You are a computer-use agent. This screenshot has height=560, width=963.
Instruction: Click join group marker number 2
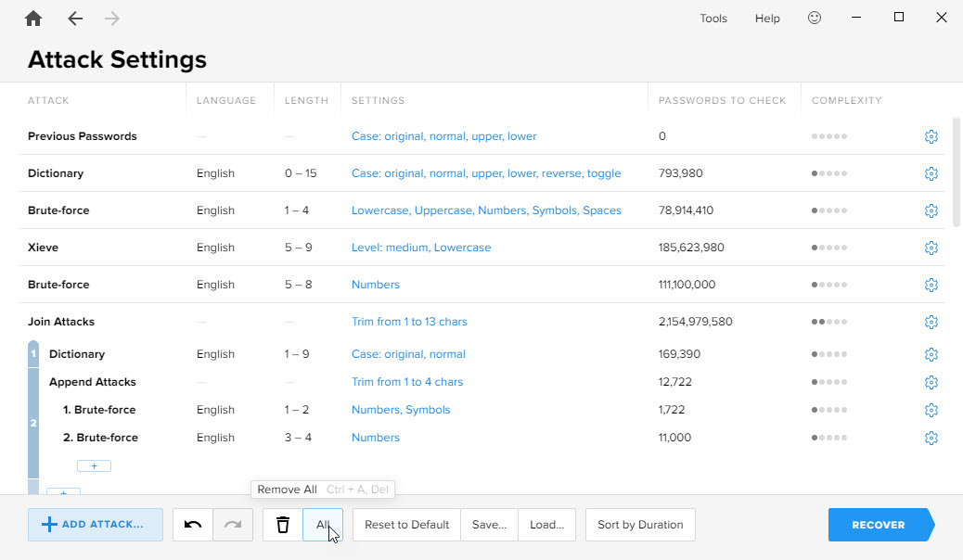[x=33, y=423]
